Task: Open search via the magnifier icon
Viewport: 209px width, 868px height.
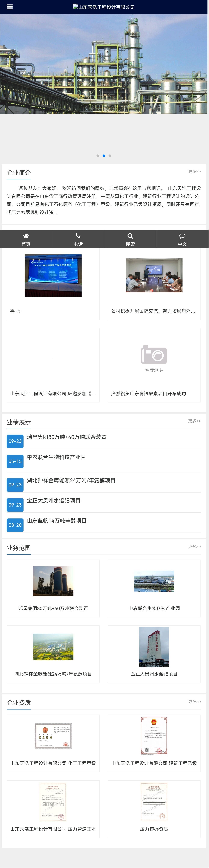Action: (x=130, y=239)
